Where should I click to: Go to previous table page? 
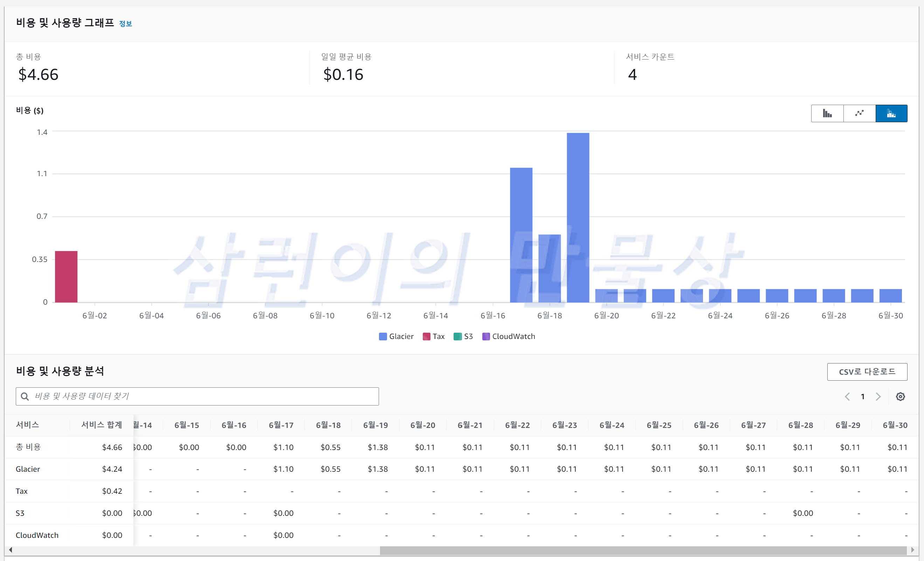pos(847,396)
